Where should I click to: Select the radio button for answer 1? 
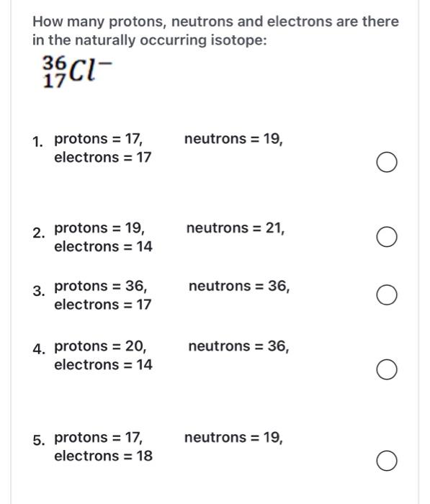386,162
